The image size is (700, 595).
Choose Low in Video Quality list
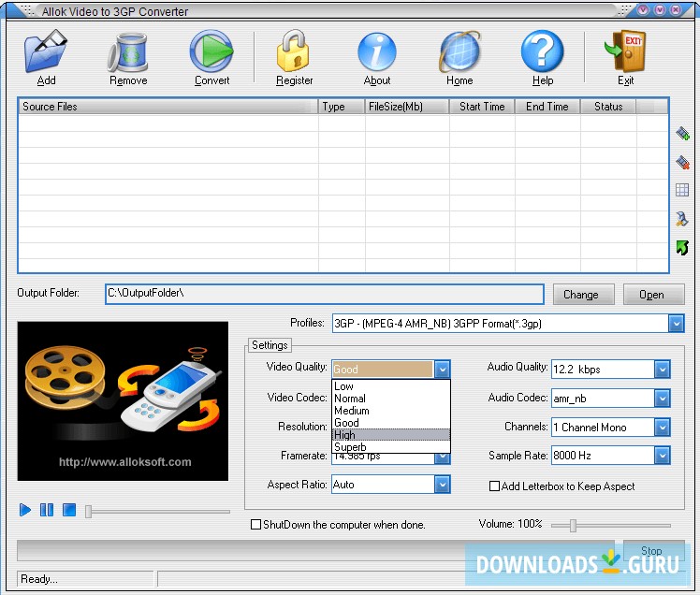point(391,386)
